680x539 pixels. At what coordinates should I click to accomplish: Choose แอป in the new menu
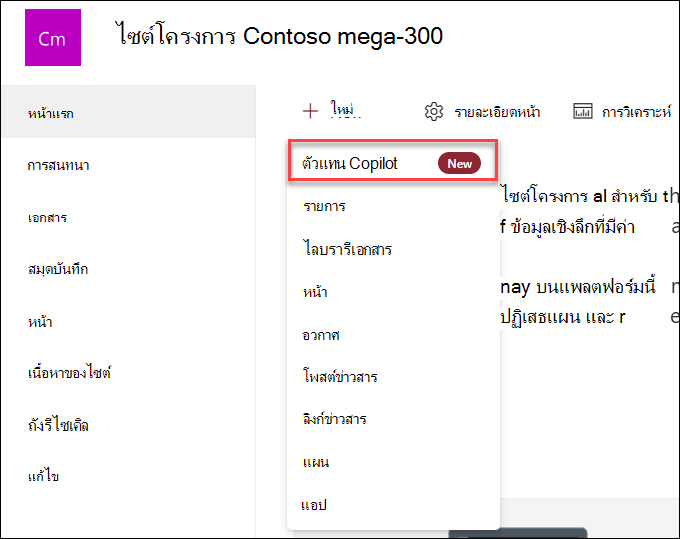click(x=393, y=505)
